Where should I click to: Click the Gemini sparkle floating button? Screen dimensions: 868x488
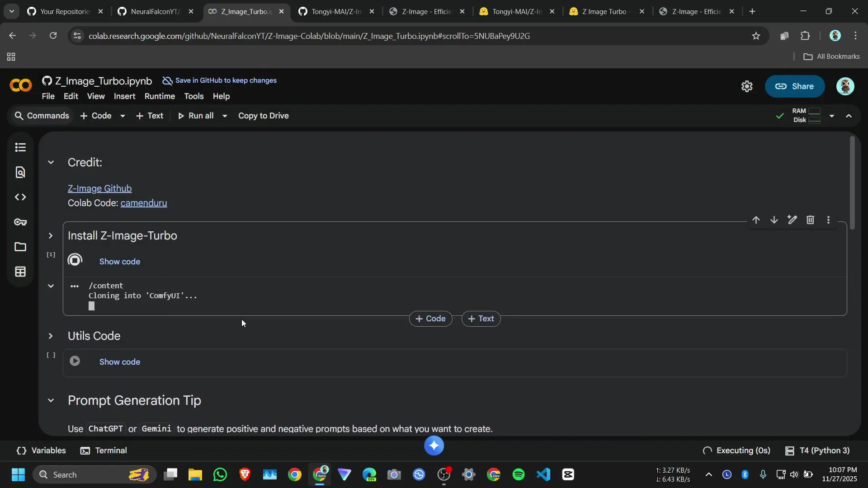pyautogui.click(x=434, y=446)
